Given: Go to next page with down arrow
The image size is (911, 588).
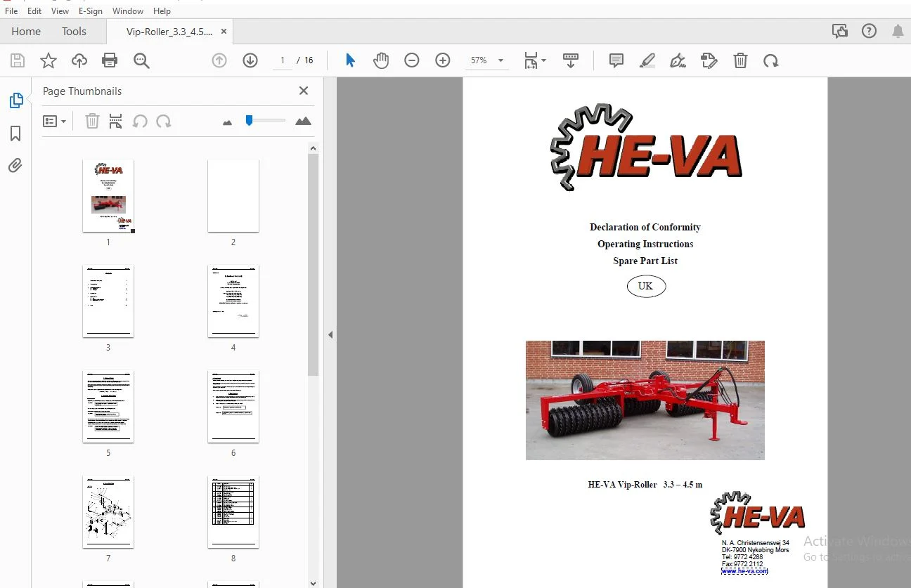Looking at the screenshot, I should pyautogui.click(x=250, y=60).
